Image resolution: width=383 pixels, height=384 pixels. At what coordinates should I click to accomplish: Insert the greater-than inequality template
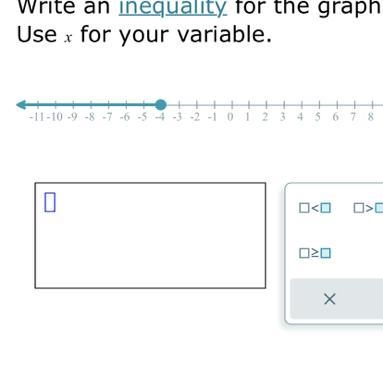(368, 208)
